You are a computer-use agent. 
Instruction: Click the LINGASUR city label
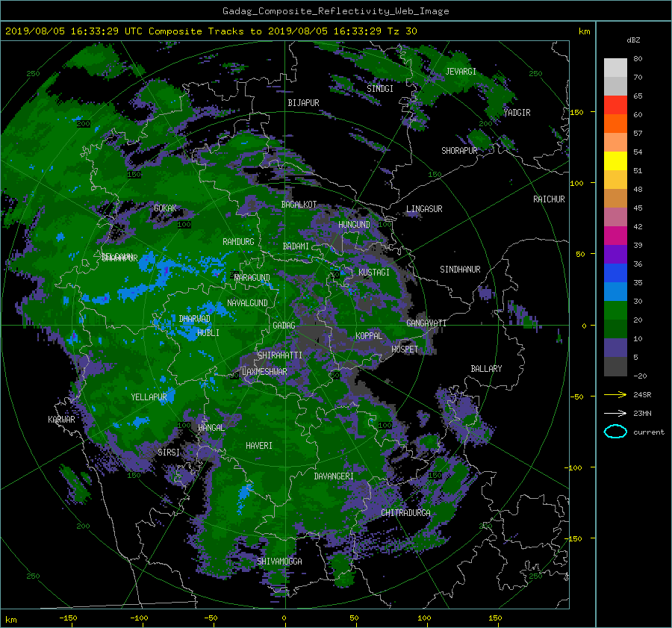point(424,209)
